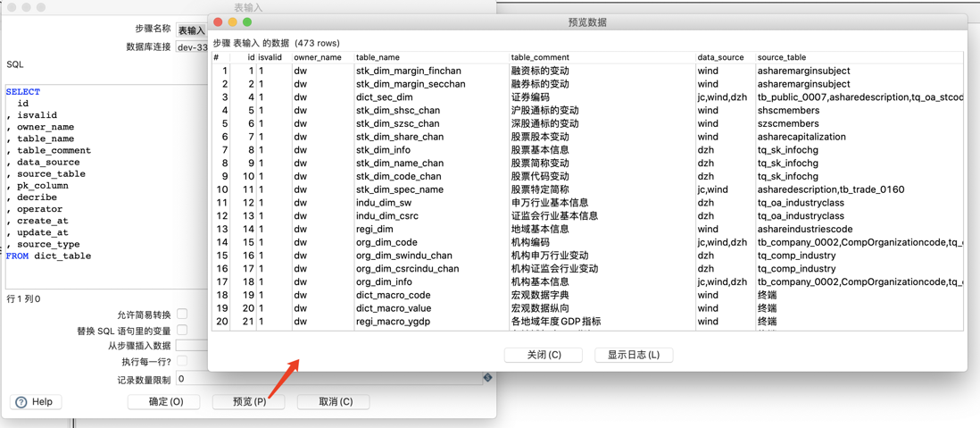The image size is (980, 428).
Task: Click the 关闭(C) button
Action: [x=544, y=355]
